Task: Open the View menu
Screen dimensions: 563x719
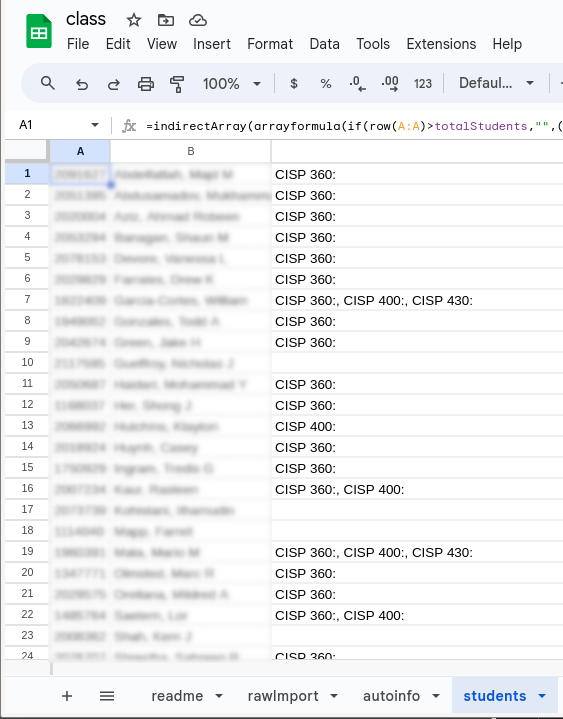Action: pos(162,44)
